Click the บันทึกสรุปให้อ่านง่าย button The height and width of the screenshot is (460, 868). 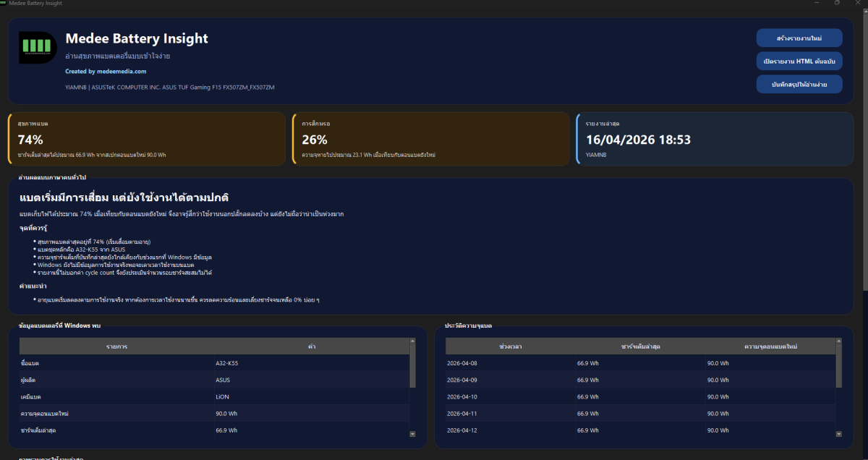click(799, 84)
